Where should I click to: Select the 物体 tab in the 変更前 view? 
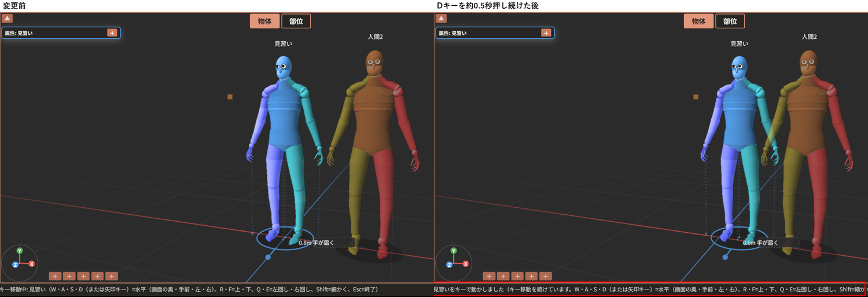point(265,21)
